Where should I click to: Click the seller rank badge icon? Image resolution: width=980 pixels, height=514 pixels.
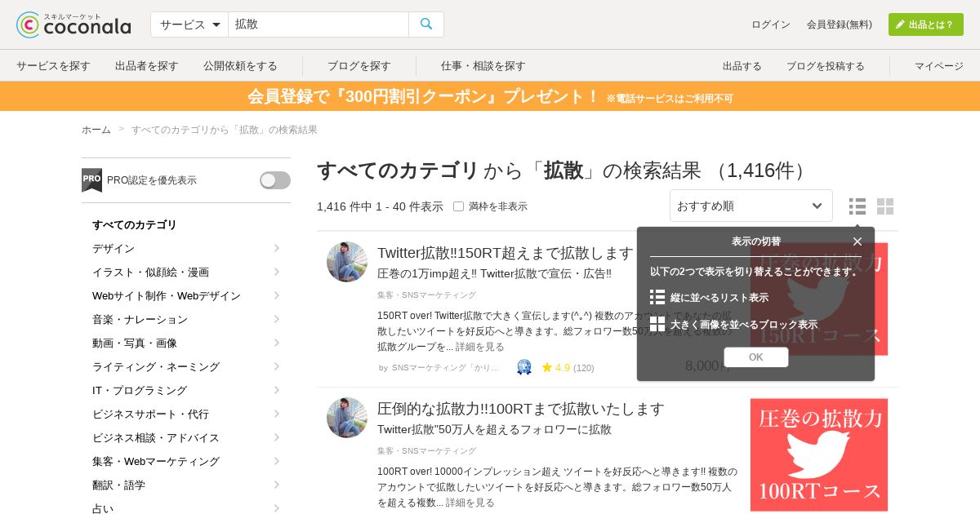pyautogui.click(x=524, y=367)
